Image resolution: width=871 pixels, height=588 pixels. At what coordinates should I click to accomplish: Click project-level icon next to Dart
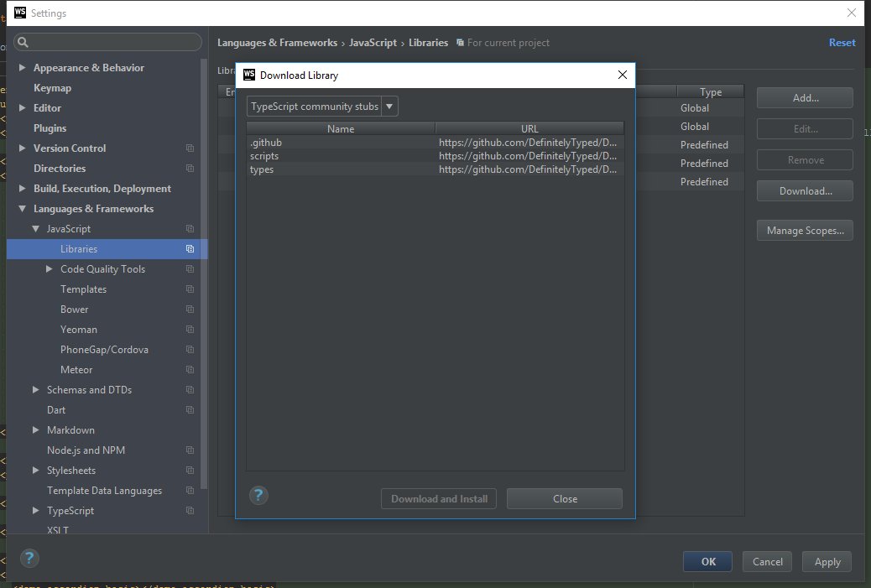[x=190, y=410]
